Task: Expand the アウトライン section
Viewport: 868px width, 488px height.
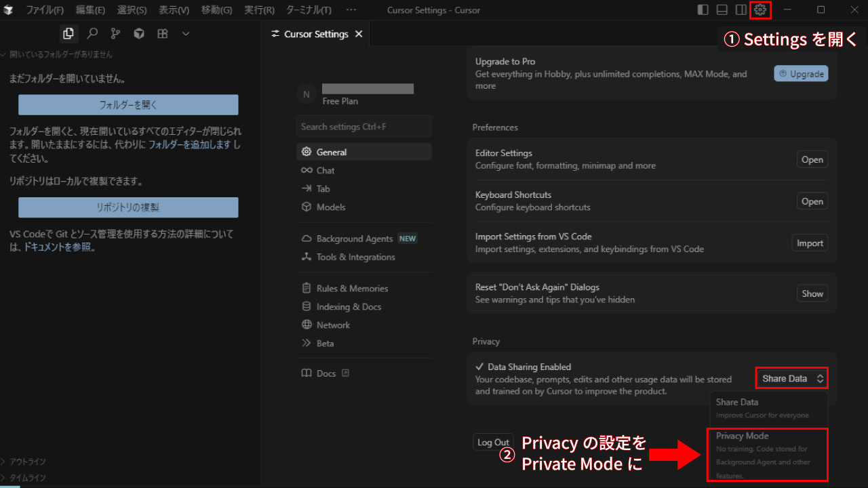Action: click(x=23, y=462)
